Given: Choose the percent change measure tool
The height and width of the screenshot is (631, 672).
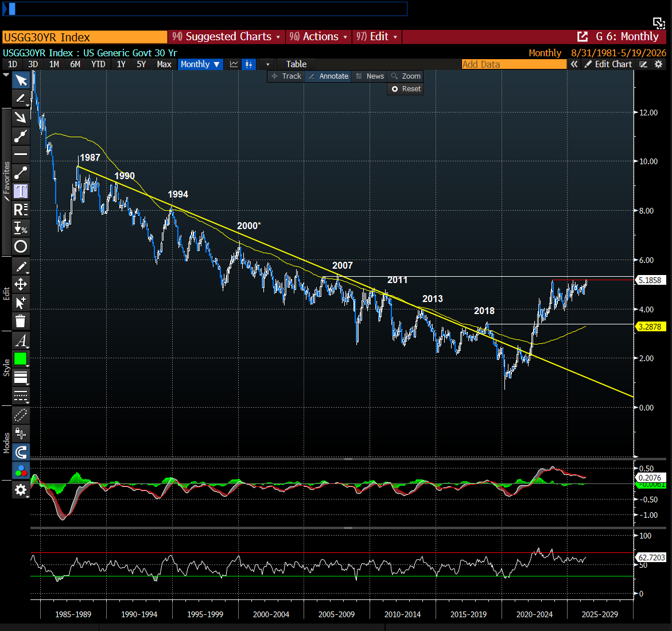Looking at the screenshot, I should tap(21, 228).
